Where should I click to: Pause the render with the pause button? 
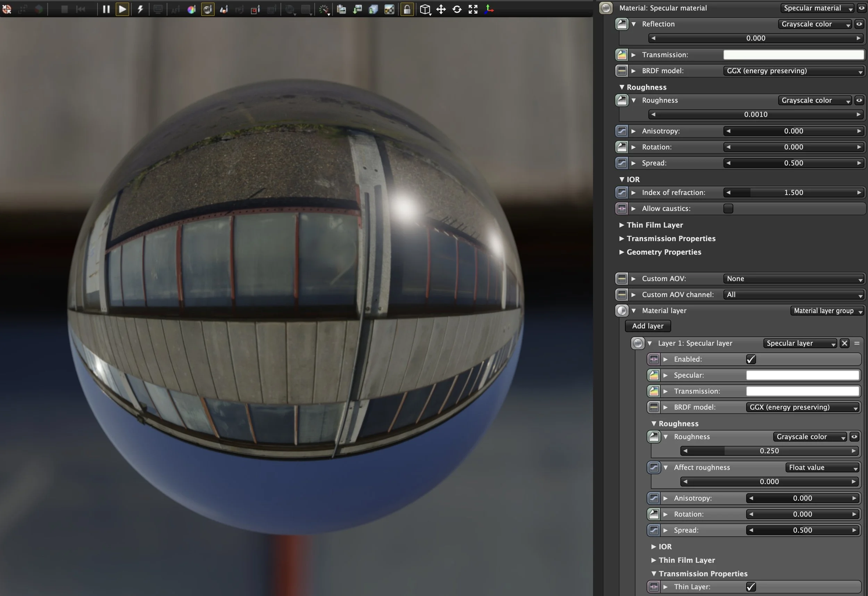coord(106,9)
